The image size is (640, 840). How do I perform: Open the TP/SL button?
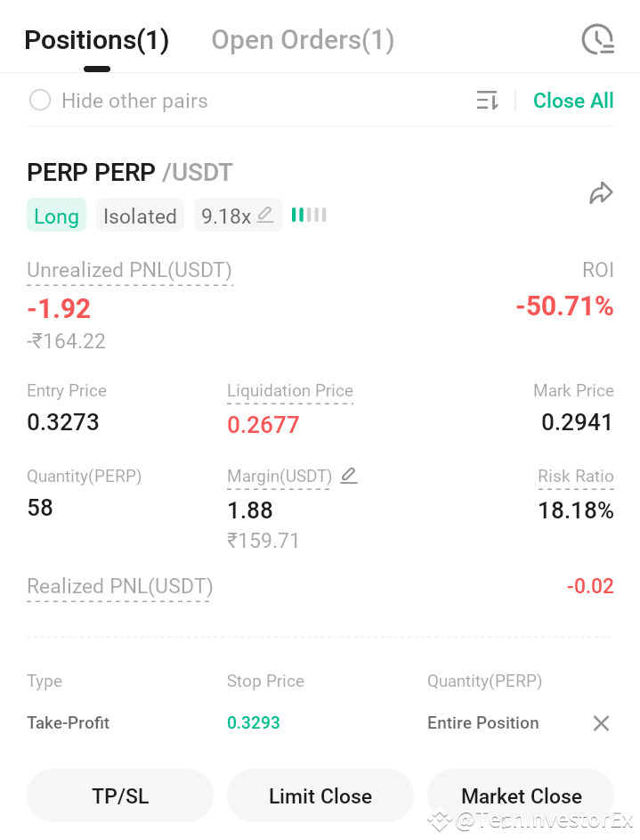click(x=120, y=795)
